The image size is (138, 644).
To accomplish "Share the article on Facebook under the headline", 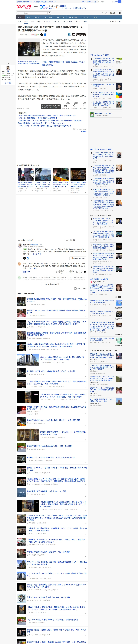I will (45, 35).
